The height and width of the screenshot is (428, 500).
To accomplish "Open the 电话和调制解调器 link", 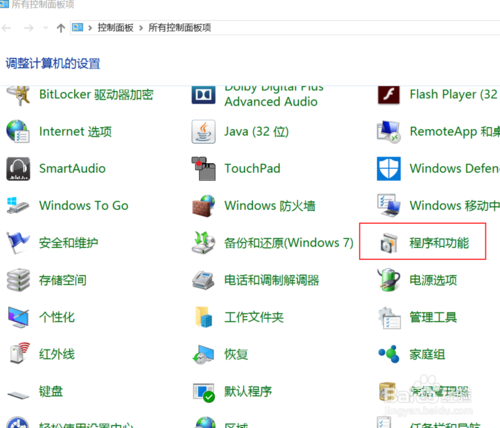I will [x=271, y=280].
